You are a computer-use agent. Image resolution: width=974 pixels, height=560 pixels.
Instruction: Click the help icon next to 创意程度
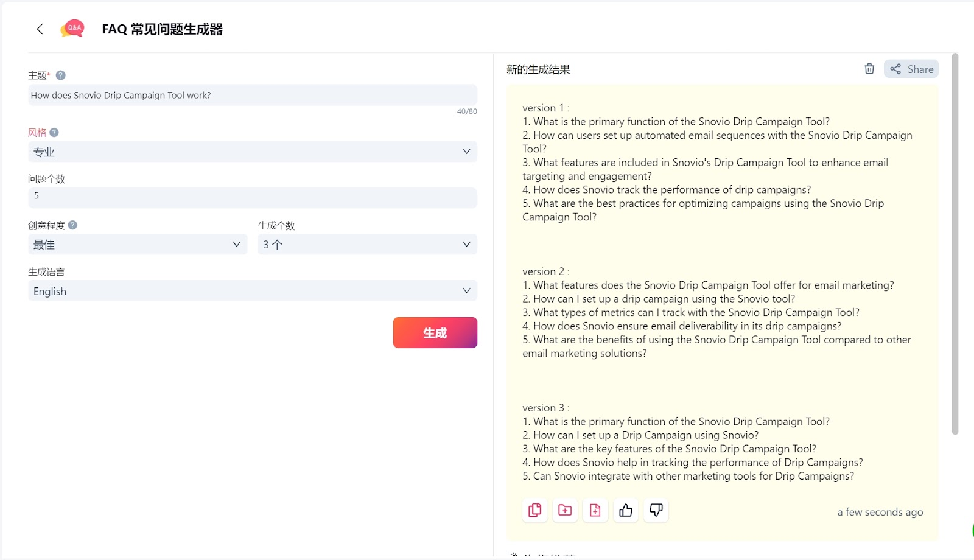tap(72, 225)
